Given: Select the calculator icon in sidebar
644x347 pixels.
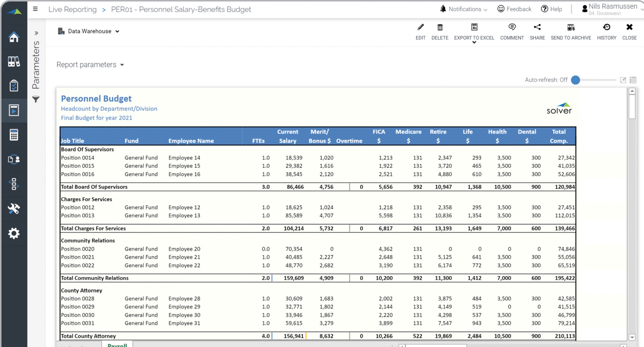Looking at the screenshot, I should click(x=14, y=135).
